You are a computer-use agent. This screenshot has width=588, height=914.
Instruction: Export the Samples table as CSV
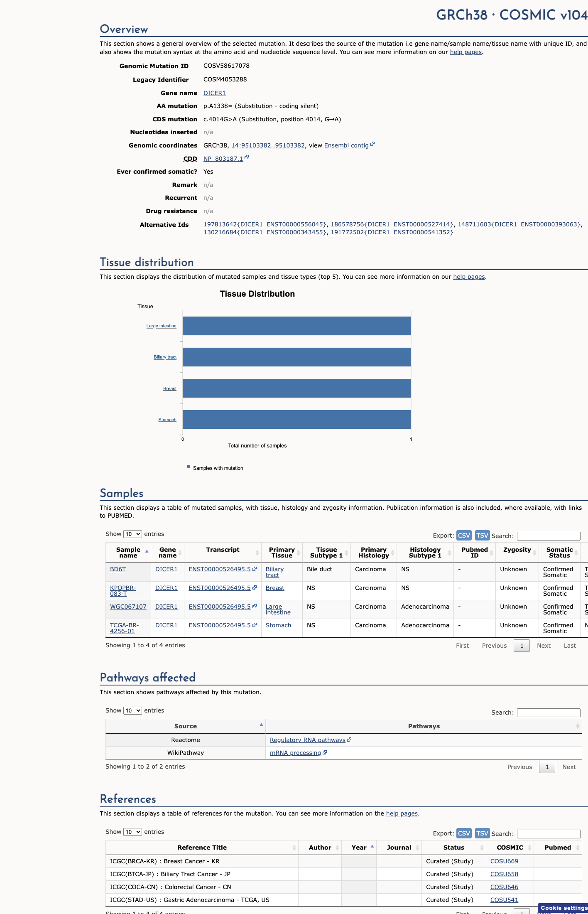point(464,536)
